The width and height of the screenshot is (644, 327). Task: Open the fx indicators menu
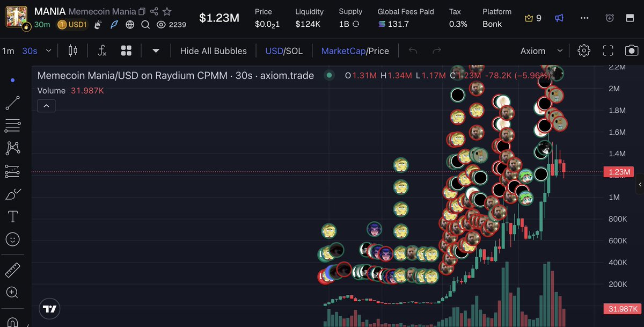102,51
